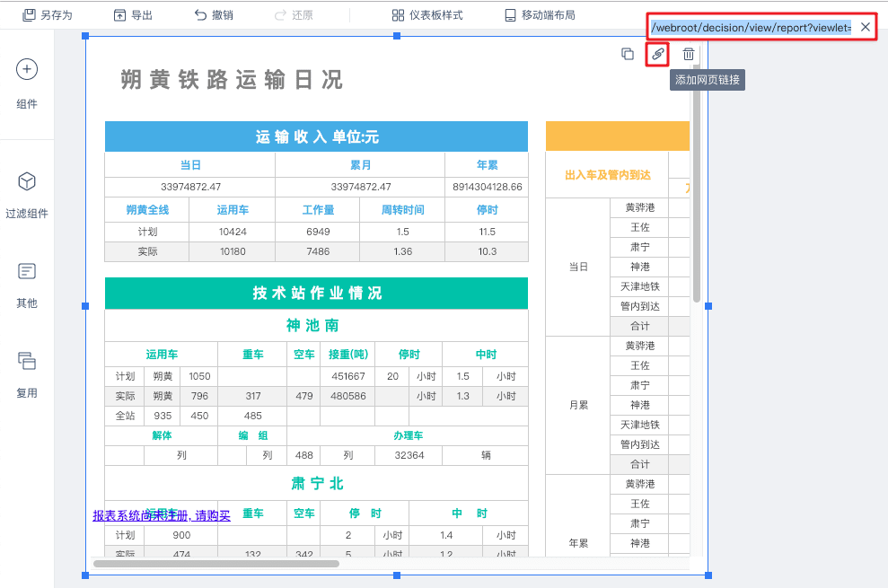Screen dimensions: 888x588
Task: Open the 复用 reuse icon
Action: [27, 361]
